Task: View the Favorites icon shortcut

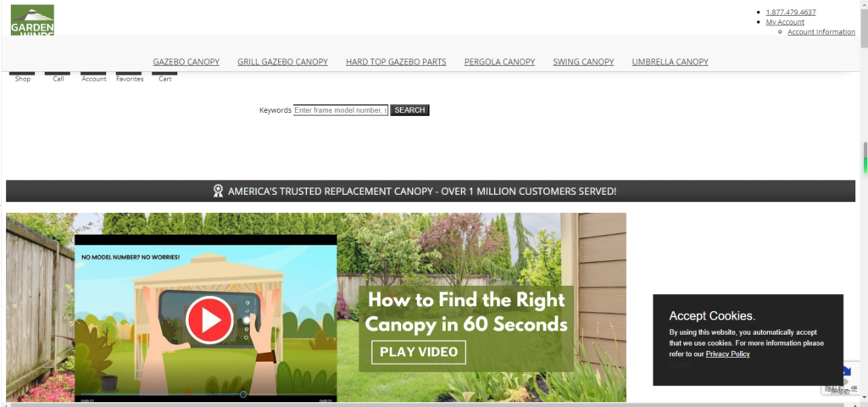Action: coord(130,77)
